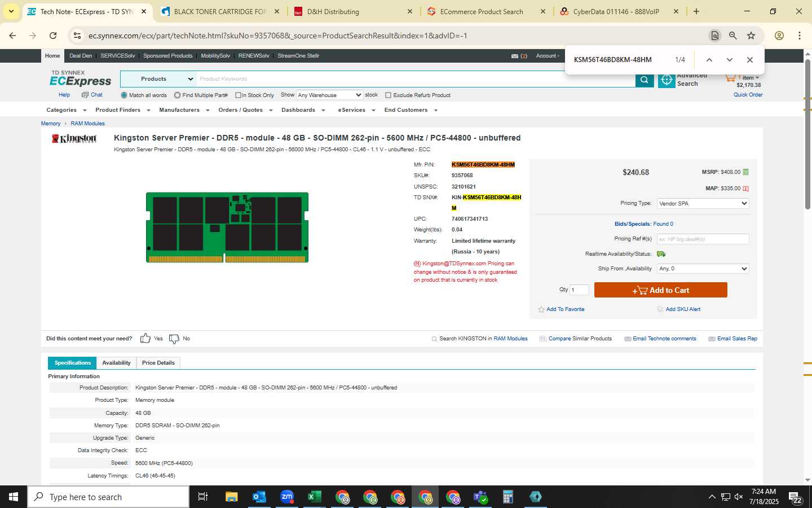Viewport: 812px width, 508px height.
Task: Open Pricing Type Vendor SPA dropdown
Action: point(703,203)
